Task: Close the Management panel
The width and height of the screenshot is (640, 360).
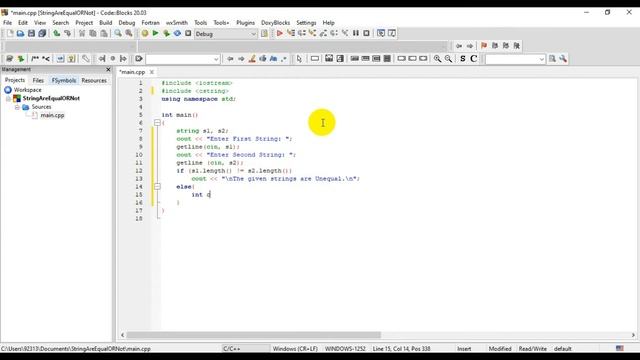Action: (108, 69)
